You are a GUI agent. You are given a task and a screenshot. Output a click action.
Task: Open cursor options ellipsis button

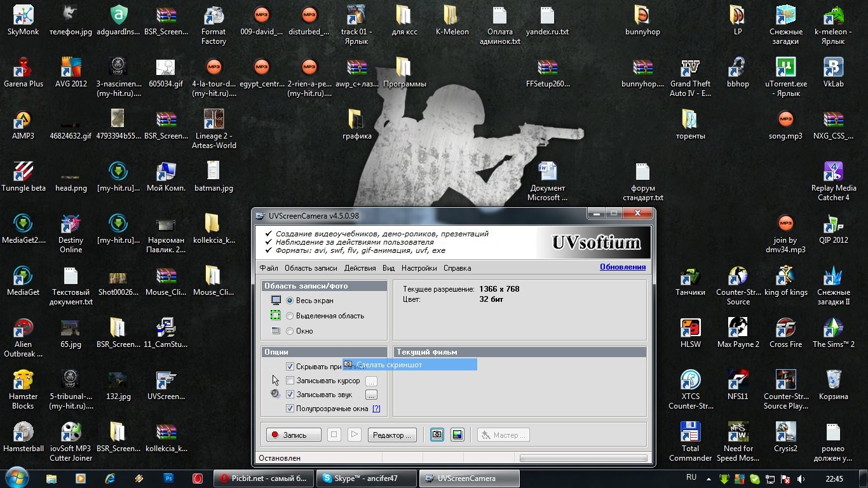[371, 381]
